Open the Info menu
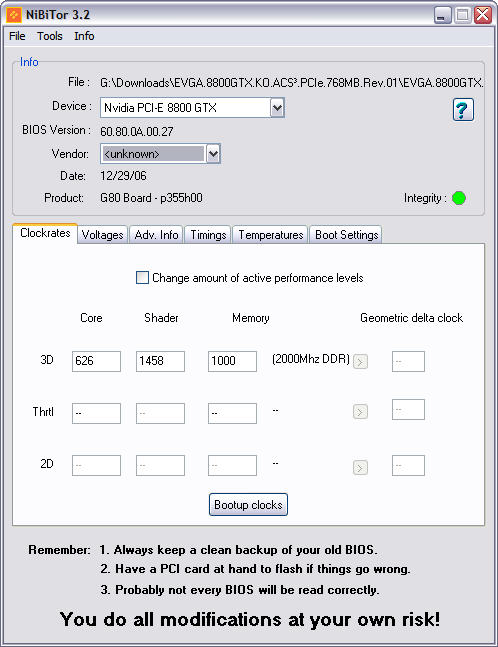Viewport: 498px width, 647px height. pos(84,36)
